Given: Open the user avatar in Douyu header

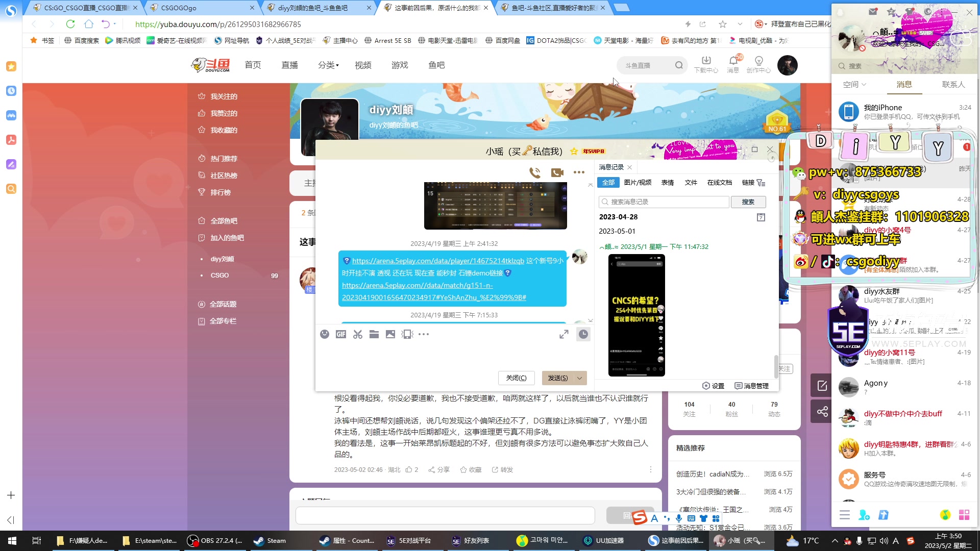Looking at the screenshot, I should coord(787,65).
